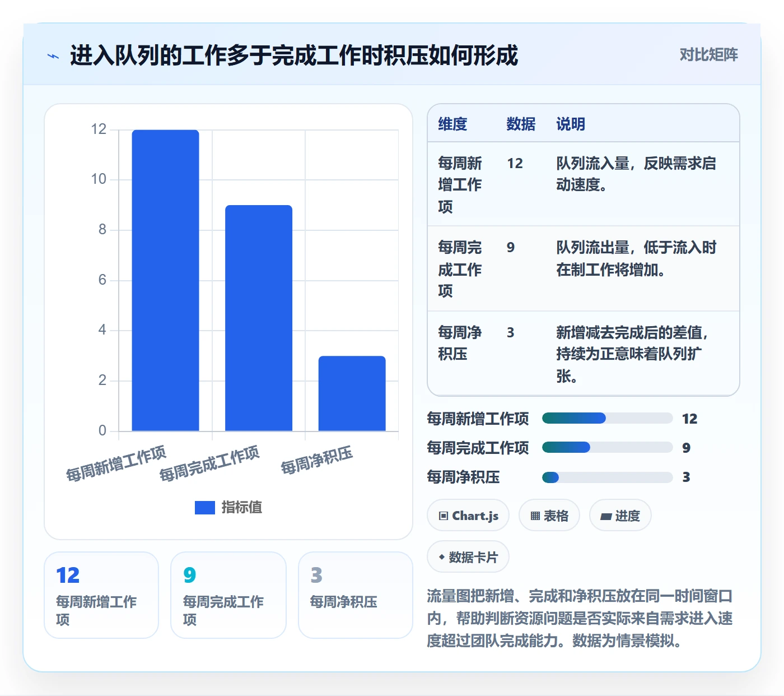784x696 pixels.
Task: Open the 每周净积压 stat card showing 3
Action: point(356,595)
